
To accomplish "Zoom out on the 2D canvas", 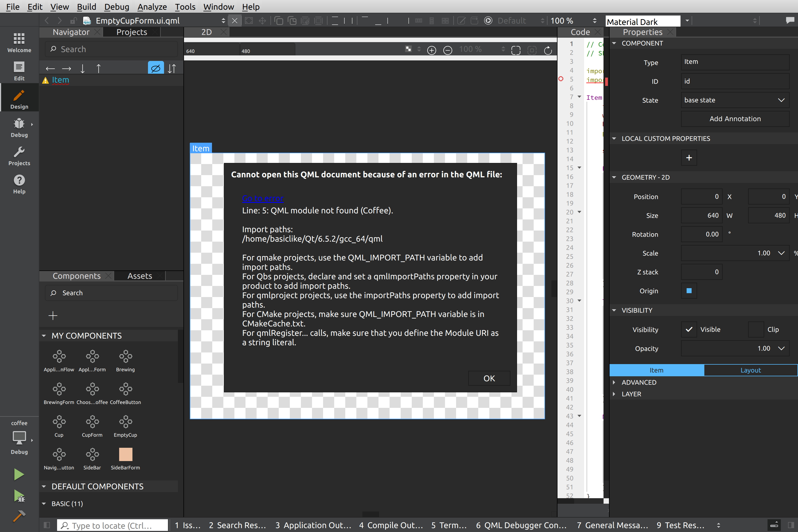I will (447, 50).
